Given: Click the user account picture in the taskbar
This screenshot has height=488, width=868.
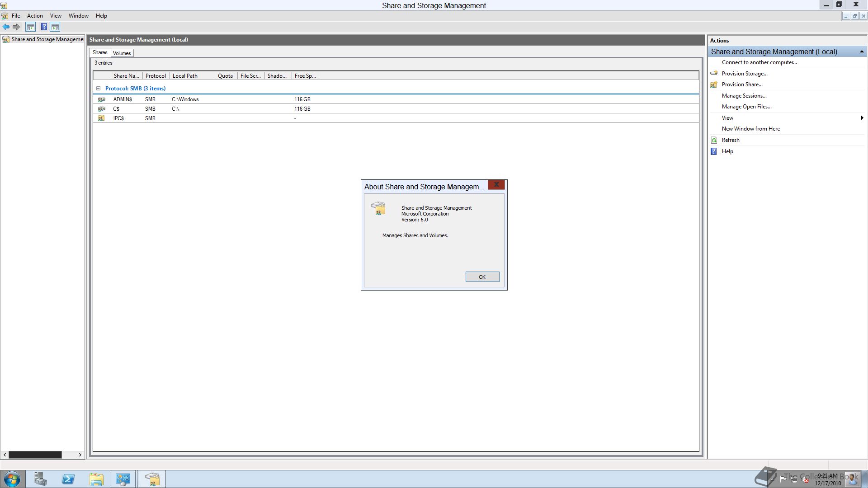Looking at the screenshot, I should click(852, 479).
